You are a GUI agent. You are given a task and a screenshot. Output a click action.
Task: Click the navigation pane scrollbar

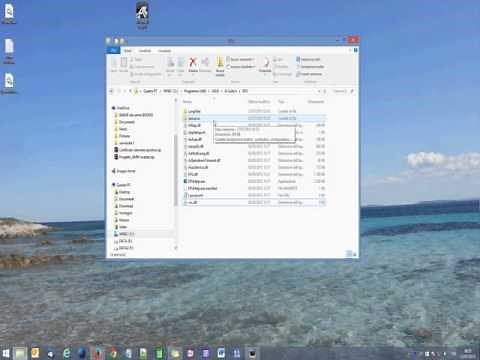tap(176, 170)
